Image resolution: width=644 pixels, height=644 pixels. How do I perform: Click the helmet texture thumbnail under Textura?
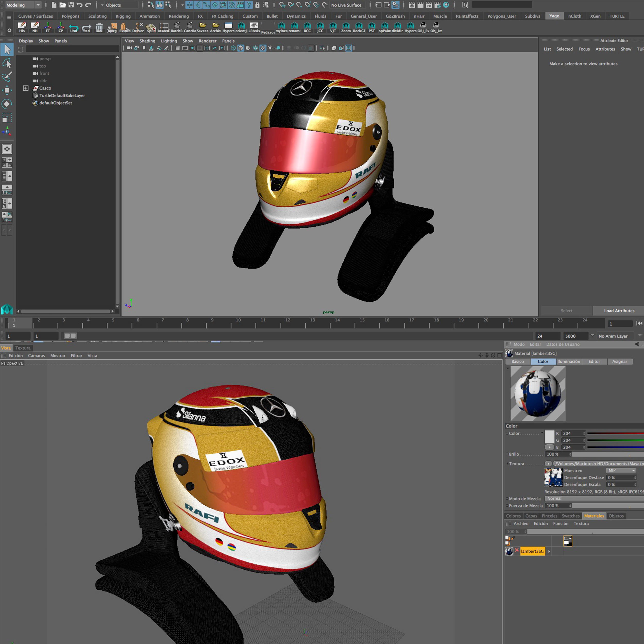[x=553, y=477]
